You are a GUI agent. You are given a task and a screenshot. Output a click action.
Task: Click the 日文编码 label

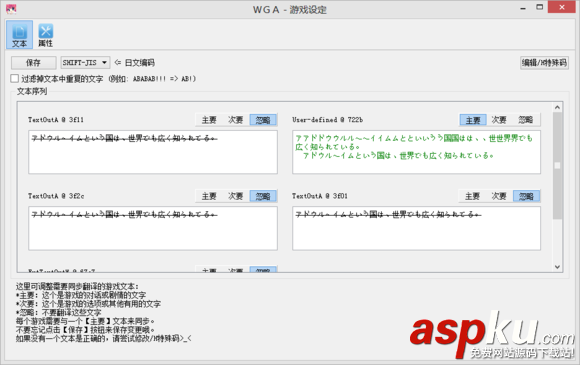tap(139, 62)
